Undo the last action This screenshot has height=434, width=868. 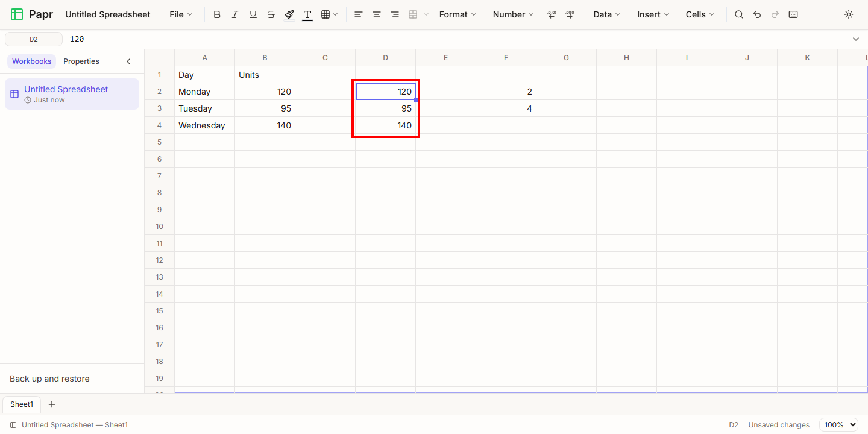[757, 14]
